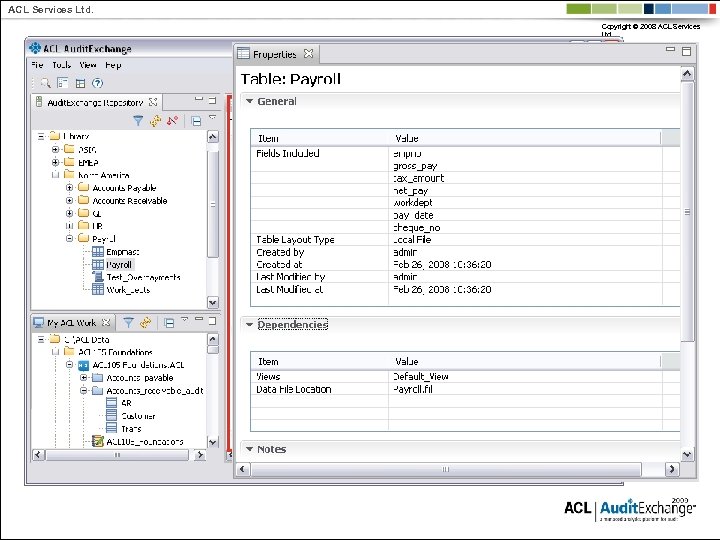Click the cheque_no field value
This screenshot has width=720, height=540.
pyautogui.click(x=416, y=227)
